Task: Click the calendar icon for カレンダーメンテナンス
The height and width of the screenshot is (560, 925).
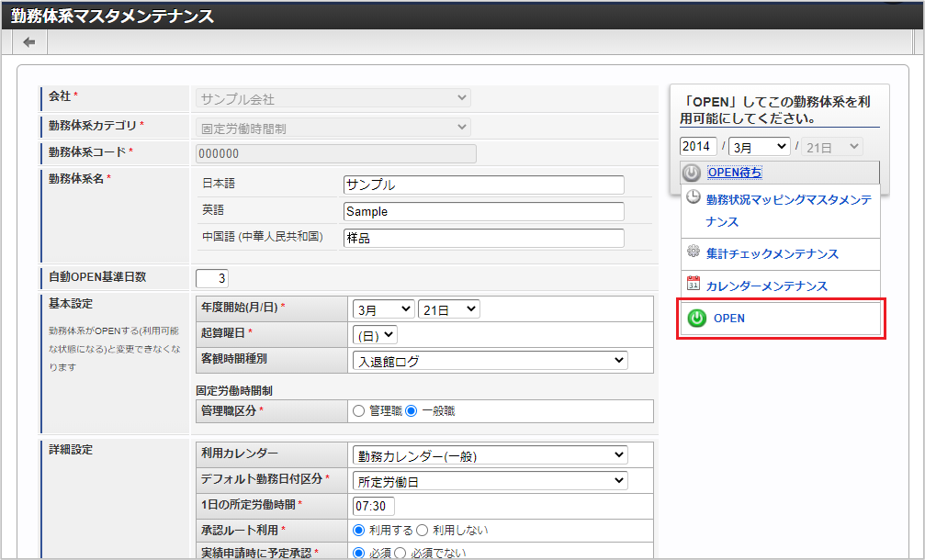Action: [x=694, y=283]
